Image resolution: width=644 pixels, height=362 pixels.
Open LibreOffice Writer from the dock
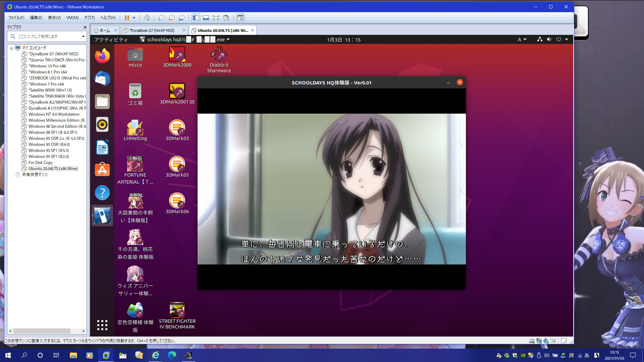[102, 147]
